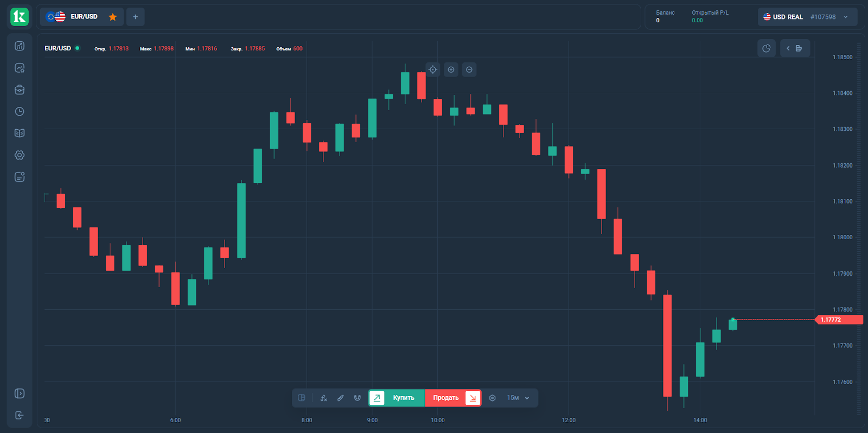
Task: Toggle the magnet snap mode
Action: (358, 398)
